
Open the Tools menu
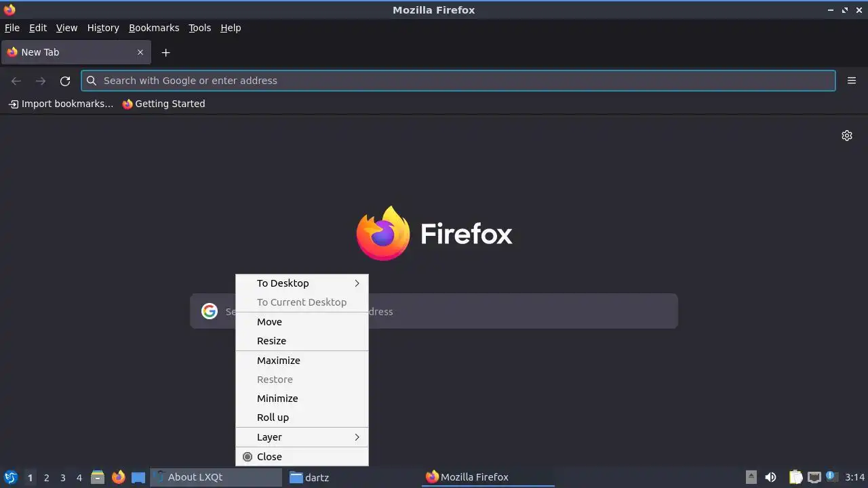click(x=199, y=28)
